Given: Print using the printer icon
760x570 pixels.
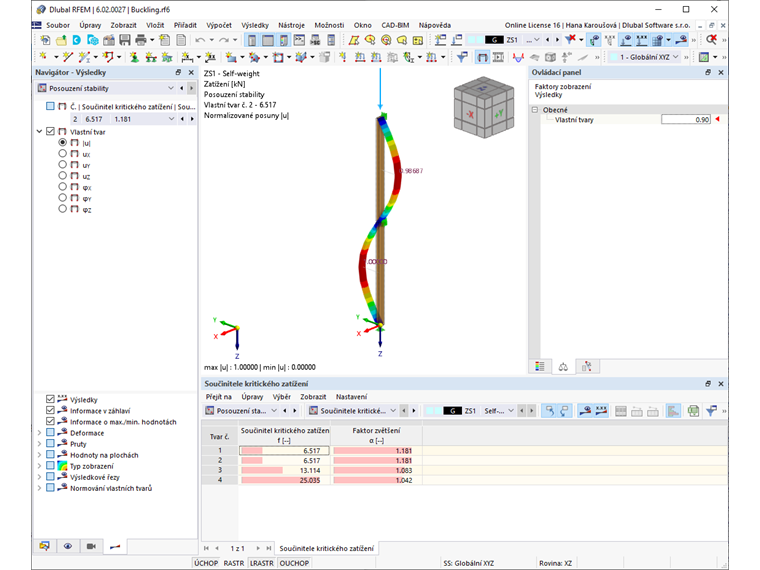Looking at the screenshot, I should [141, 40].
